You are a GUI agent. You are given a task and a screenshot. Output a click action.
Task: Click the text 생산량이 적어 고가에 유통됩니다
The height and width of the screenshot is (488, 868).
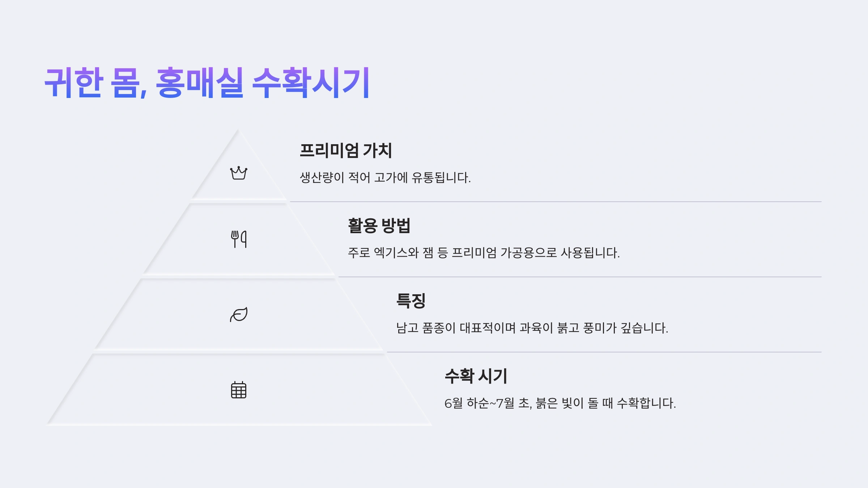tap(385, 177)
